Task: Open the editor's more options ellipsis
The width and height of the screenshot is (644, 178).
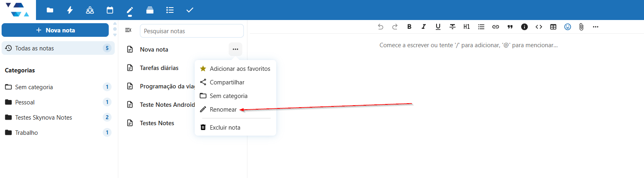Action: click(596, 27)
